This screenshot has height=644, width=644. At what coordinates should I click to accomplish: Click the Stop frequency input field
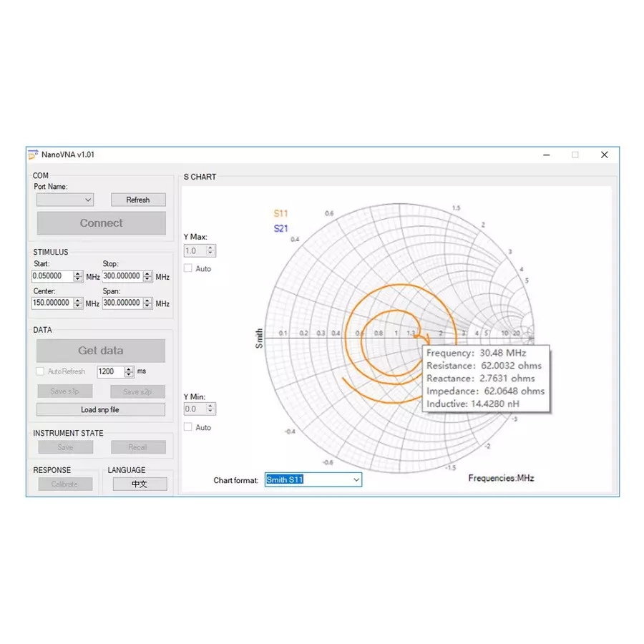(122, 276)
